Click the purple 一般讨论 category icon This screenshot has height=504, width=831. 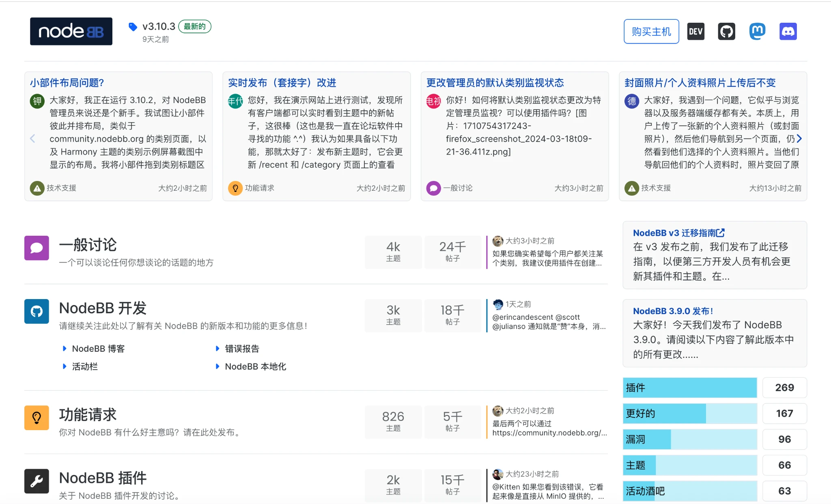37,248
